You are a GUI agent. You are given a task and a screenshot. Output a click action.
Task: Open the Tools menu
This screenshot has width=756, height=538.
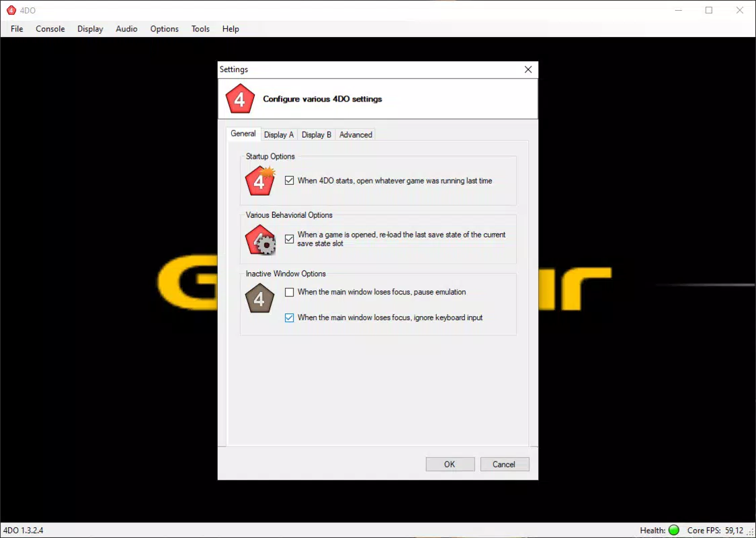pos(200,29)
